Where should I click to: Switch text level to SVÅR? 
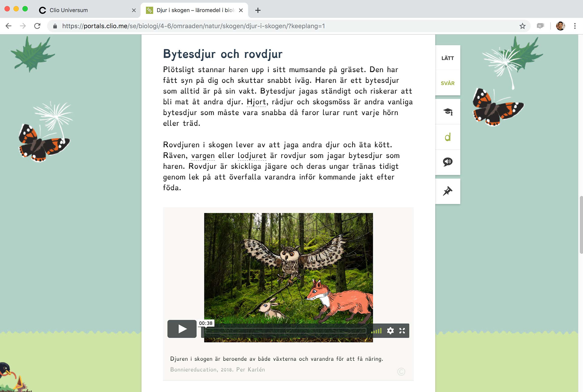pos(448,83)
